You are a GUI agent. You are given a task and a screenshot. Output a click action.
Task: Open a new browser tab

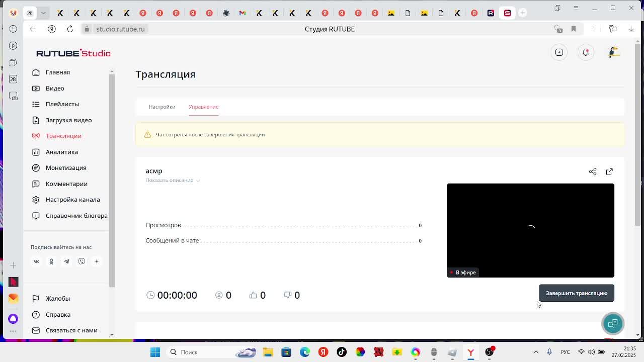(523, 13)
